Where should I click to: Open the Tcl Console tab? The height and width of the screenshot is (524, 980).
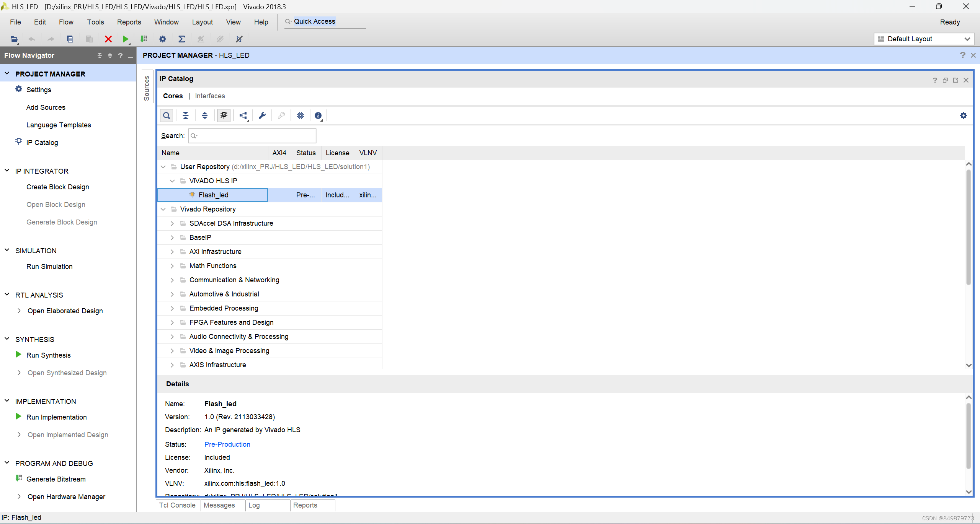click(177, 505)
